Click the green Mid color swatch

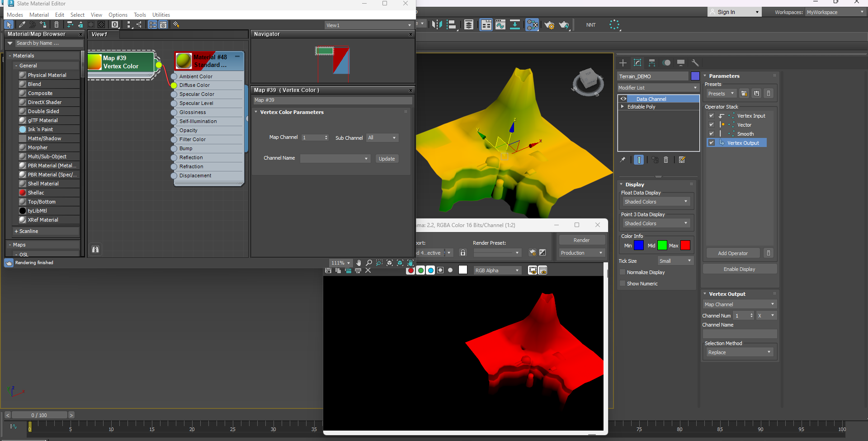pos(662,246)
